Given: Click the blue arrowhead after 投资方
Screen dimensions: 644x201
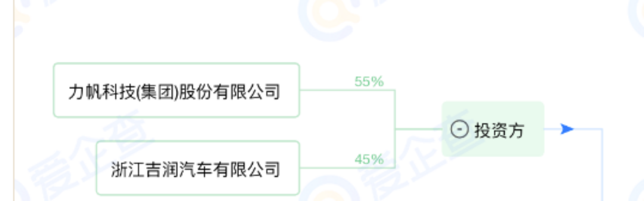Looking at the screenshot, I should click(567, 129).
